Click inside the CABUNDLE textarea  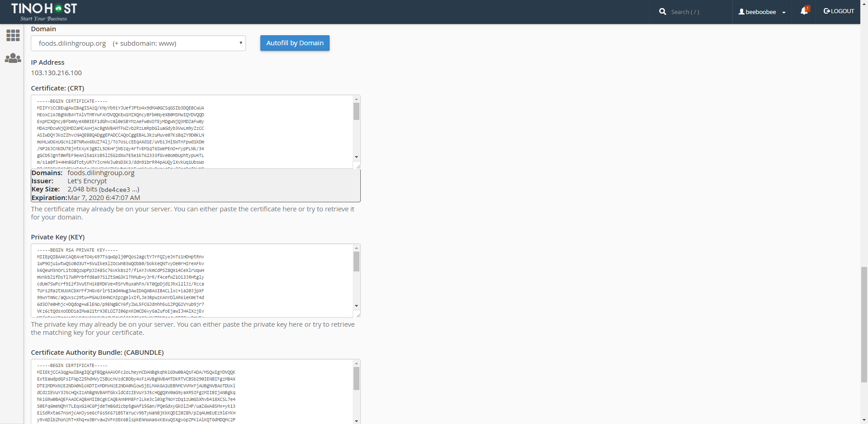[192, 391]
